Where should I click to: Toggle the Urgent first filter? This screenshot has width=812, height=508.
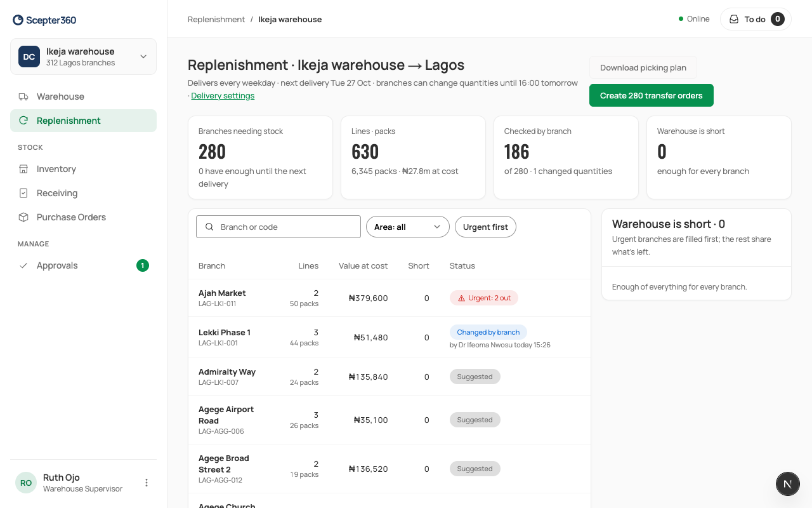(x=485, y=227)
